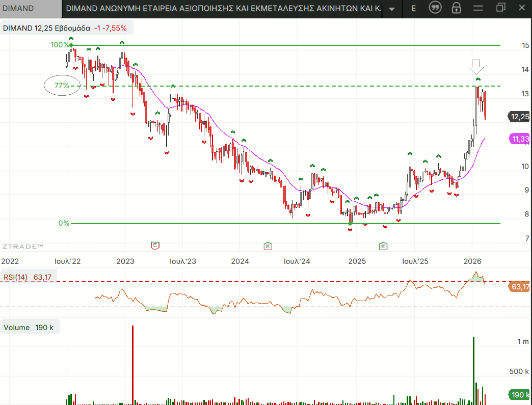This screenshot has width=532, height=405.
Task: Click the 100% Fibonacci level label
Action: point(59,45)
